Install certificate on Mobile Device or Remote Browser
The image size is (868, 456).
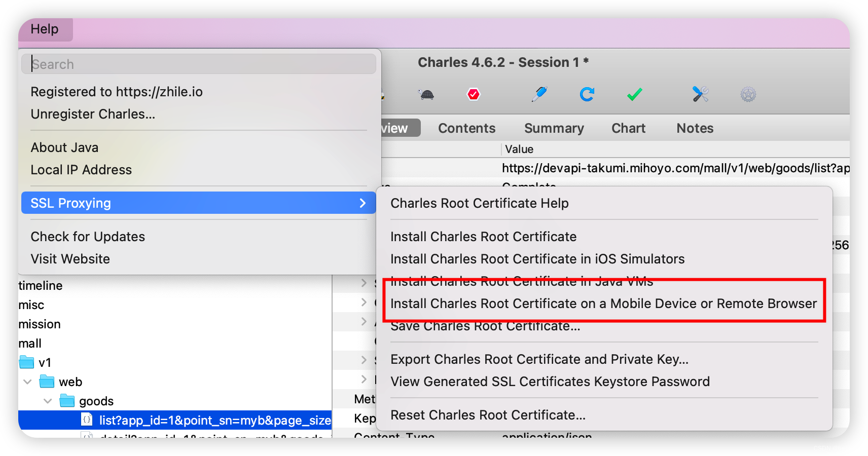coord(603,303)
